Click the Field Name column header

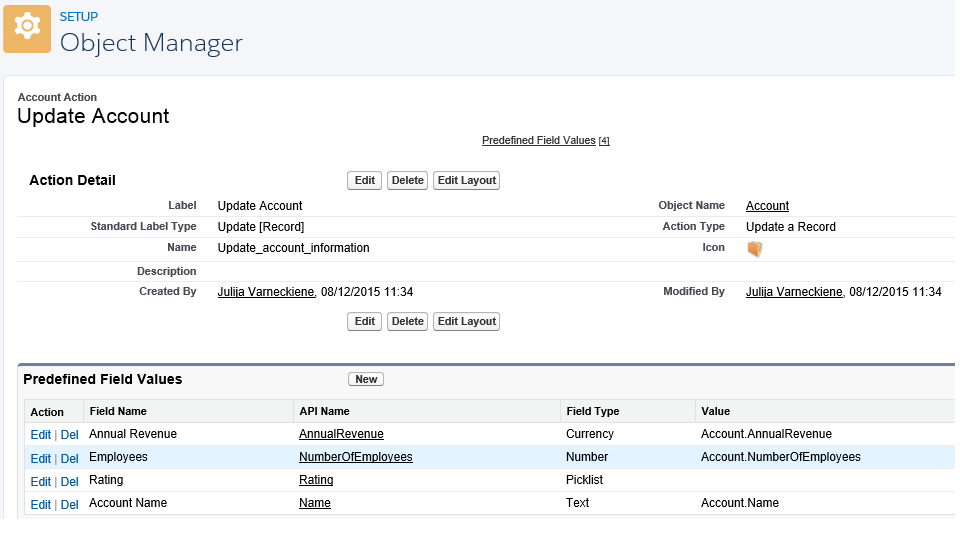point(118,411)
